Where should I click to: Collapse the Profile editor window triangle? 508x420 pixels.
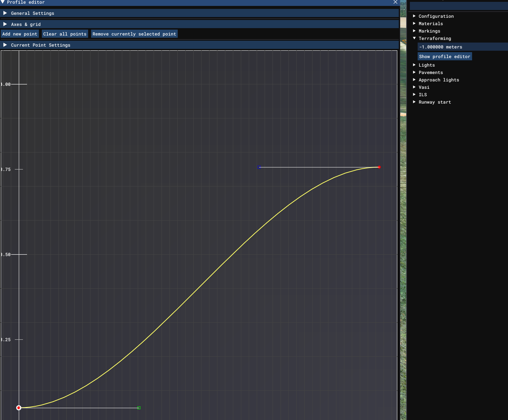point(3,2)
